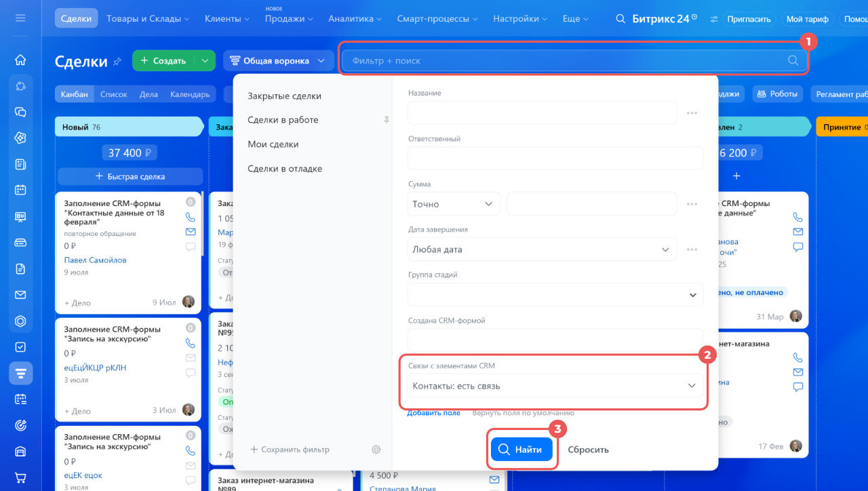Open the shopping cart sidebar icon

(20, 478)
